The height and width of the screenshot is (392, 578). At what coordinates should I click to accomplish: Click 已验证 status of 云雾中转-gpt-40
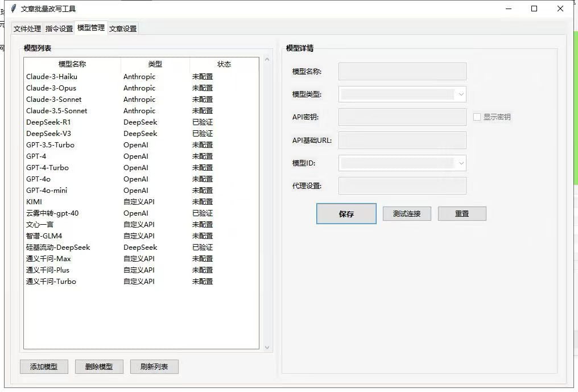(203, 213)
